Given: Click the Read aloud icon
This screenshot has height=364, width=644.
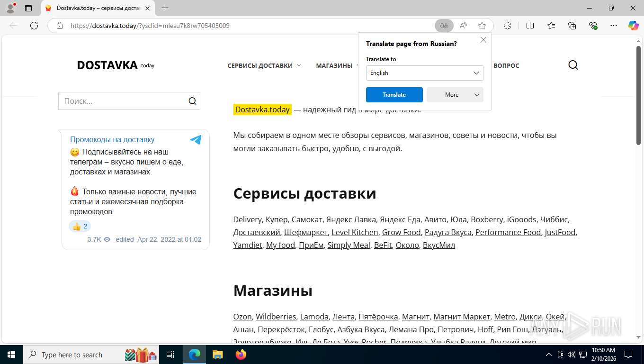Looking at the screenshot, I should (x=463, y=26).
